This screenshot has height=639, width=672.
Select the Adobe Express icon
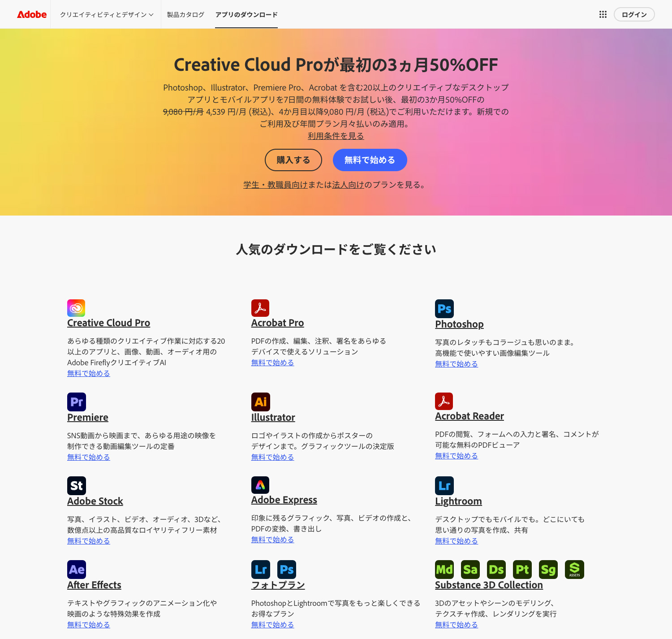(260, 485)
